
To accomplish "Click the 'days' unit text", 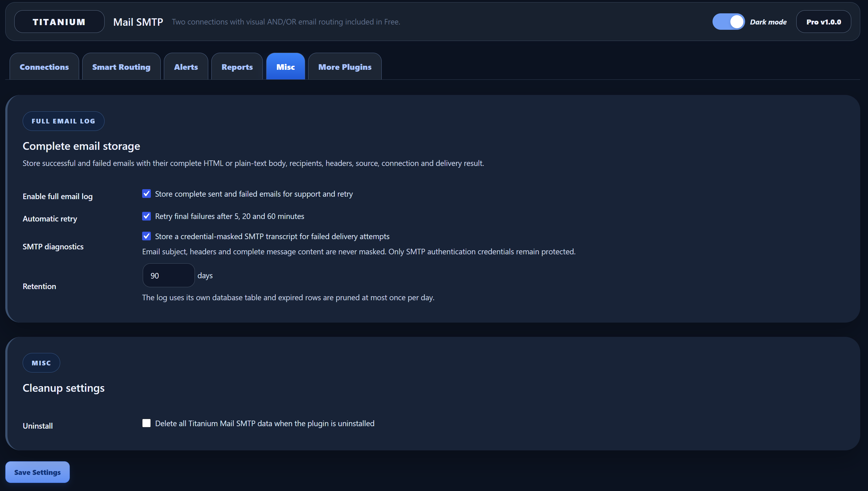I will click(x=205, y=275).
